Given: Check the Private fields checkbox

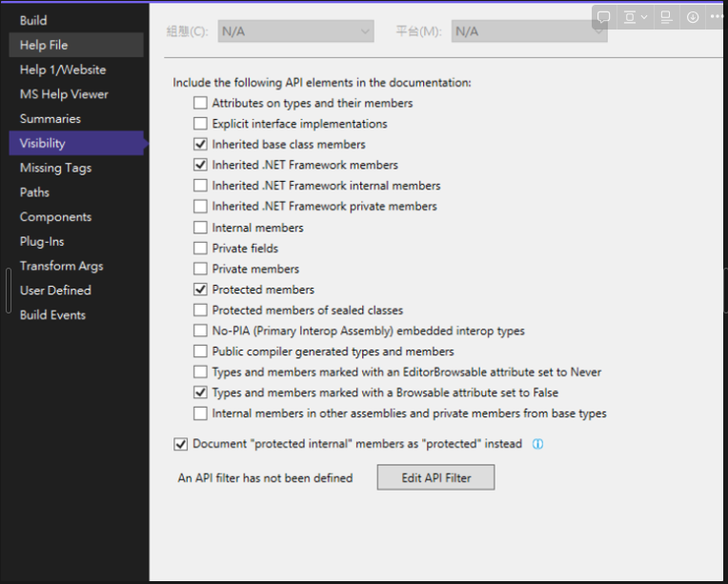Looking at the screenshot, I should tap(200, 248).
